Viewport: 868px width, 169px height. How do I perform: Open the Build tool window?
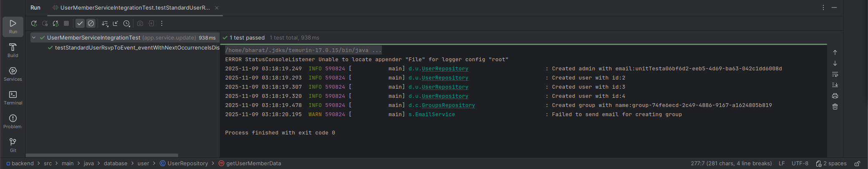[13, 50]
